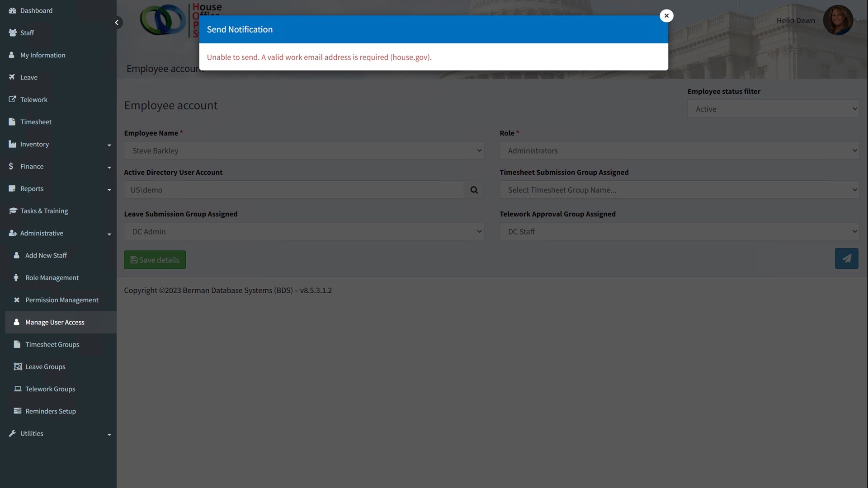Go to Timesheet Groups page

[52, 344]
